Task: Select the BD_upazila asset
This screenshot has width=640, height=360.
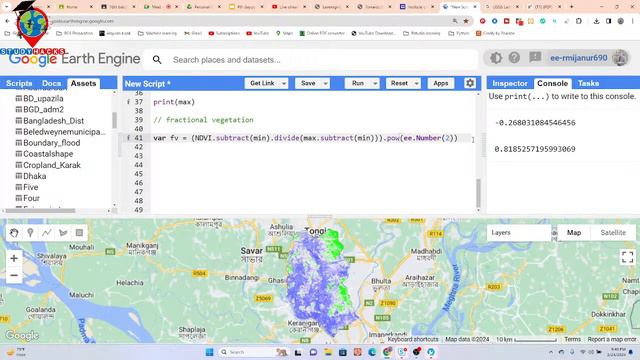Action: pyautogui.click(x=43, y=98)
